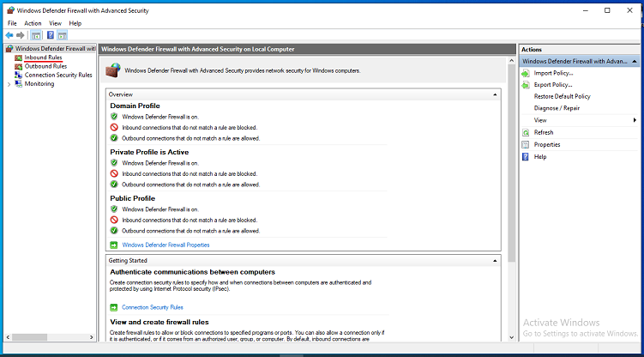Click the 'Public Profile' heading
The image size is (644, 357).
click(132, 198)
